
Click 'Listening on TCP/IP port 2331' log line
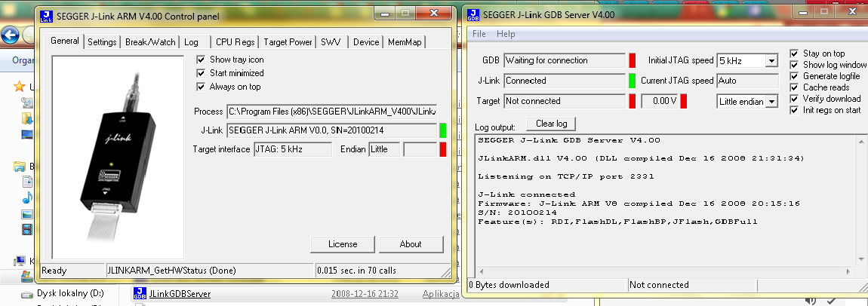[x=566, y=176]
